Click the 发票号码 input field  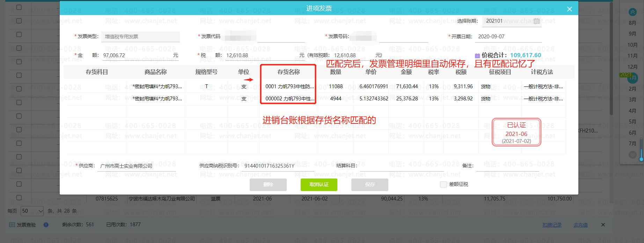pyautogui.click(x=389, y=36)
